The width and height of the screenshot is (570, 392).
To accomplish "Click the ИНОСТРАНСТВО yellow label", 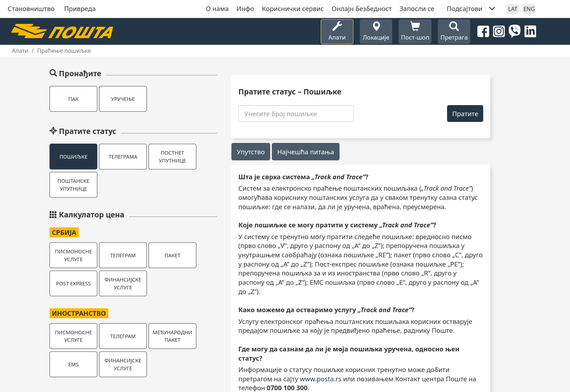I will (x=79, y=313).
